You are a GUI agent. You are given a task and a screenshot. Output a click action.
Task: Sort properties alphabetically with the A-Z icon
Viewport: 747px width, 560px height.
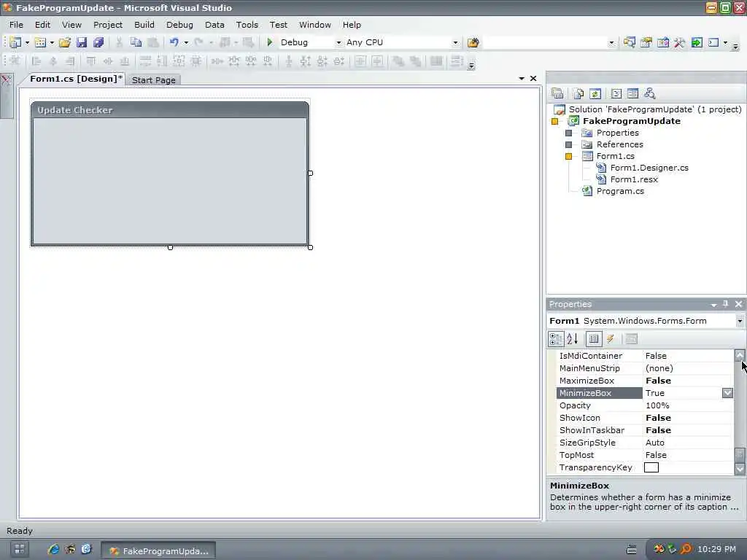click(x=573, y=338)
